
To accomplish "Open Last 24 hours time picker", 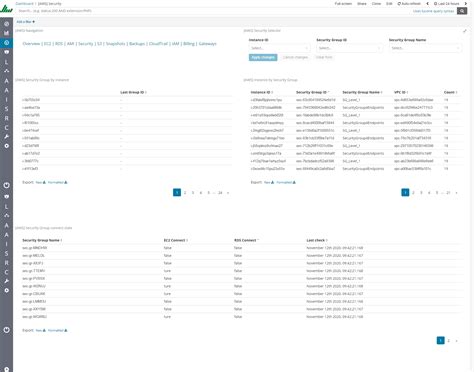I will coord(446,4).
